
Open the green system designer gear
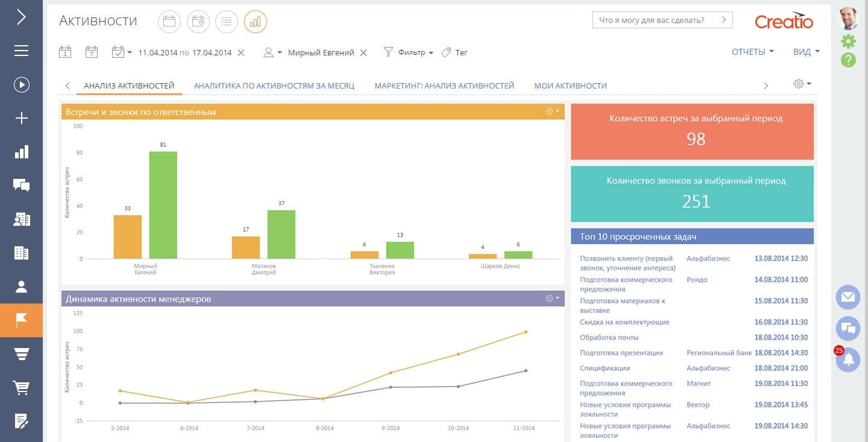tap(848, 41)
